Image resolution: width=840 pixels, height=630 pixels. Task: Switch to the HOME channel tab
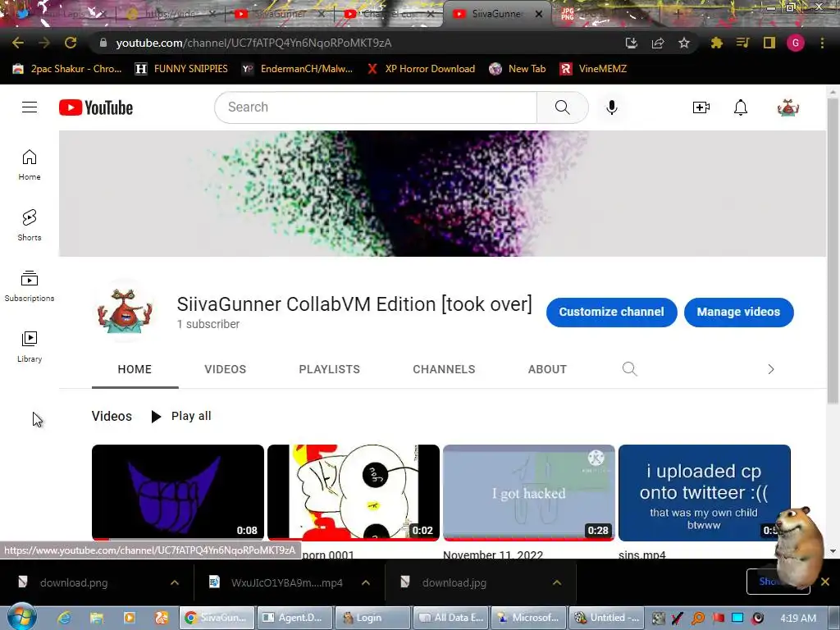coord(135,369)
